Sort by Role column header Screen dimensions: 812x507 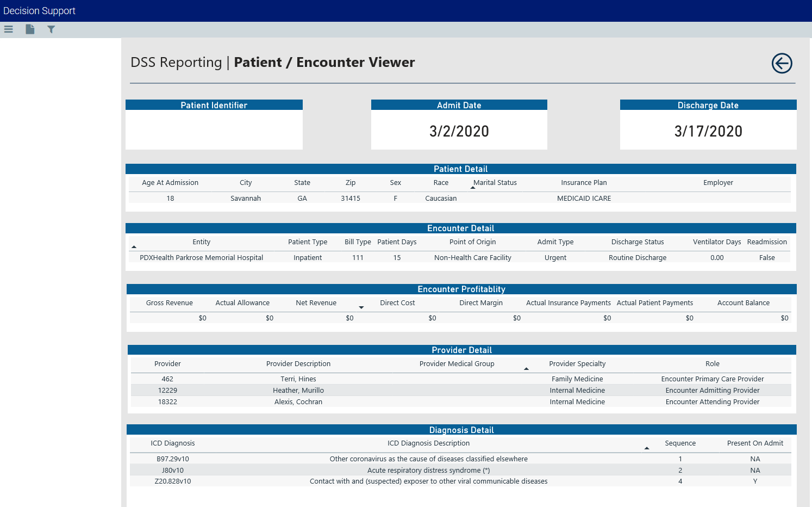(x=713, y=364)
